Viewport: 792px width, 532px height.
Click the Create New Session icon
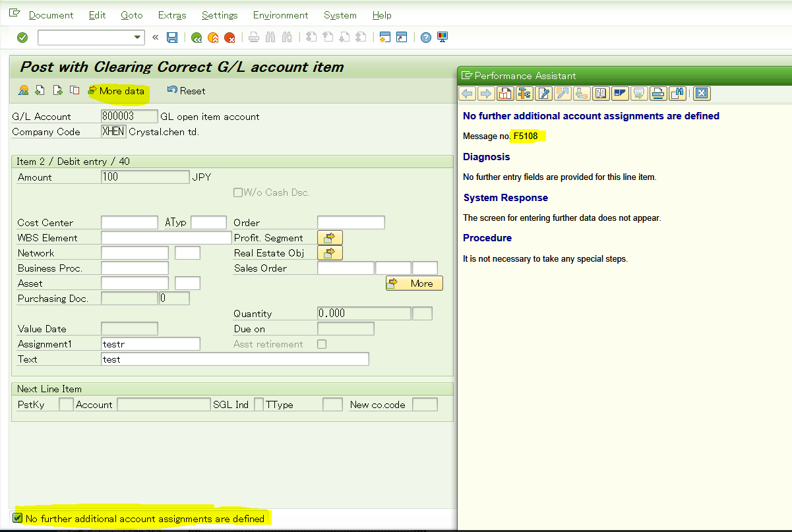tap(385, 38)
